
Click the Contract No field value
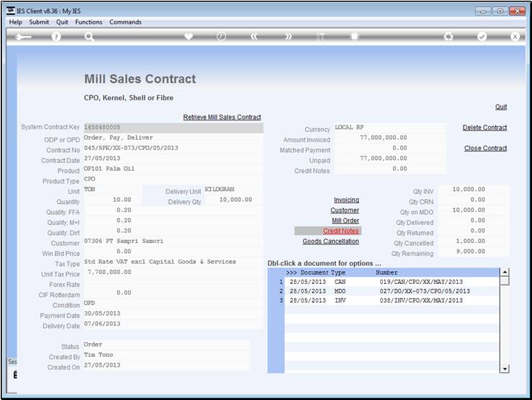173,148
